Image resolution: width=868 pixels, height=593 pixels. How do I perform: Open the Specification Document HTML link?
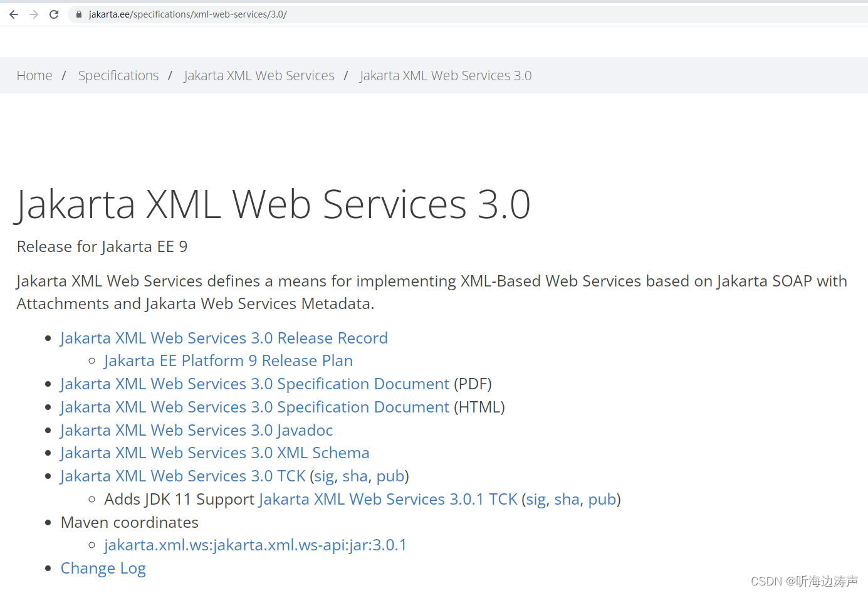255,407
